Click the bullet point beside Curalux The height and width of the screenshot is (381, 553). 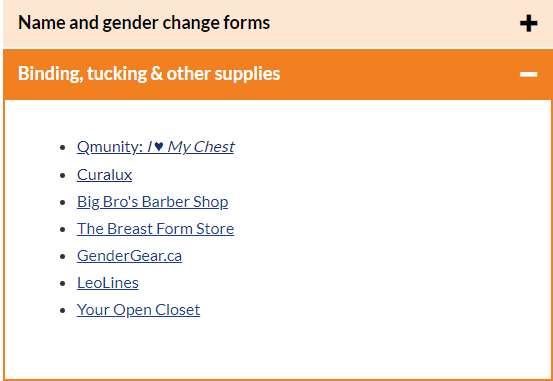tap(63, 175)
